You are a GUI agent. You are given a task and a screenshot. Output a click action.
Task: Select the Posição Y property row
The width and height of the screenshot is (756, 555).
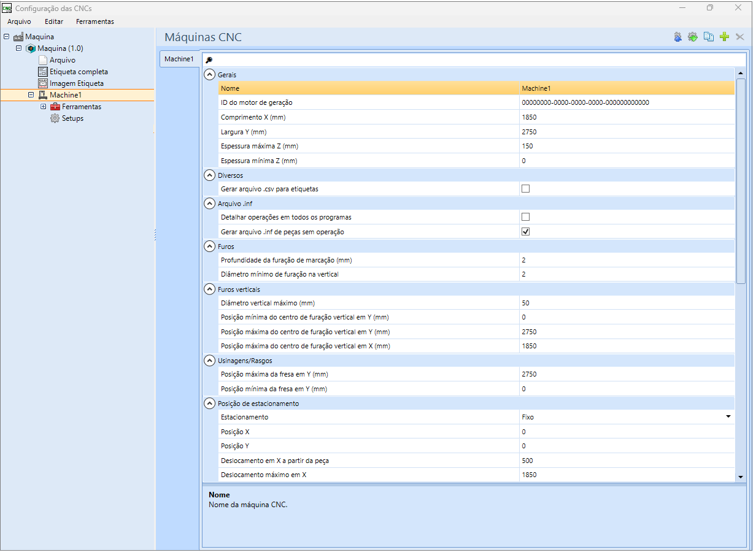pos(476,446)
